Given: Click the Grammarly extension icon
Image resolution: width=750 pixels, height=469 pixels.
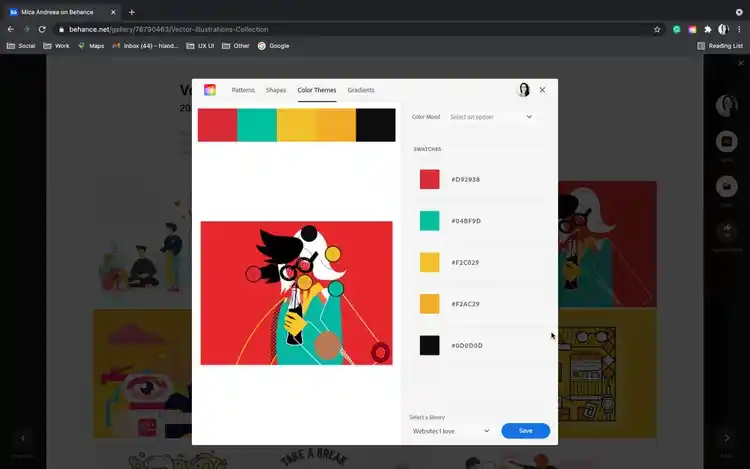Looking at the screenshot, I should 676,29.
